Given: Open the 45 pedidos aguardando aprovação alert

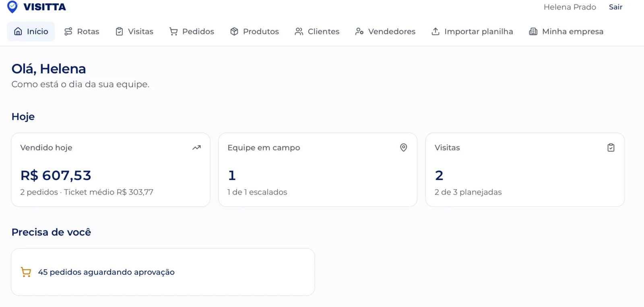Looking at the screenshot, I should coord(163,272).
